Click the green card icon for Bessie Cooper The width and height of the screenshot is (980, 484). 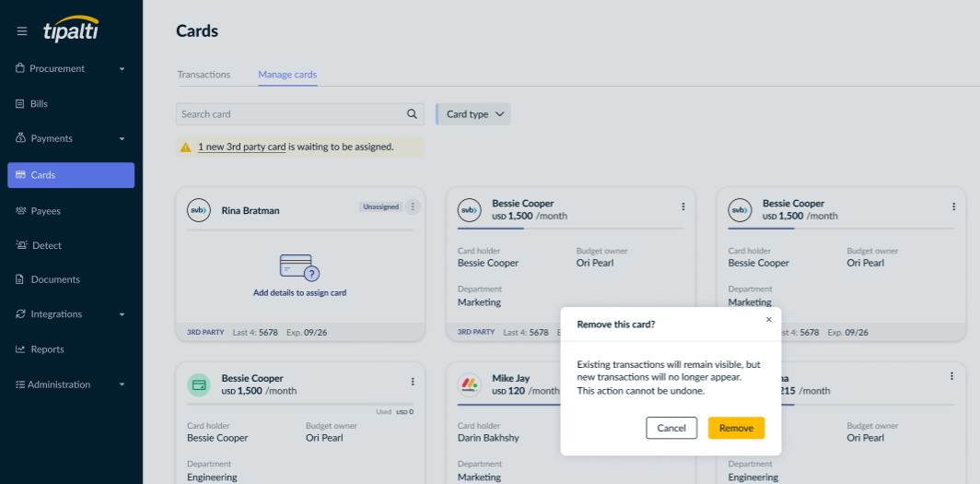(x=199, y=384)
